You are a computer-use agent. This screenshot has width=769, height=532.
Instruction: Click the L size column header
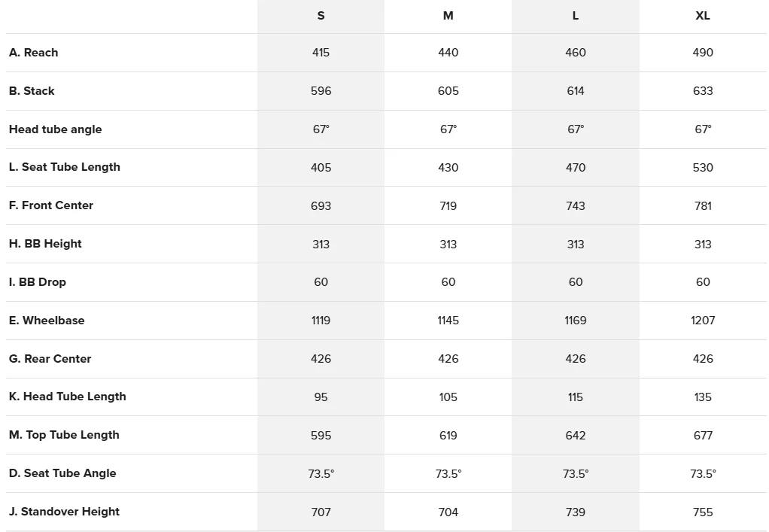(x=576, y=16)
